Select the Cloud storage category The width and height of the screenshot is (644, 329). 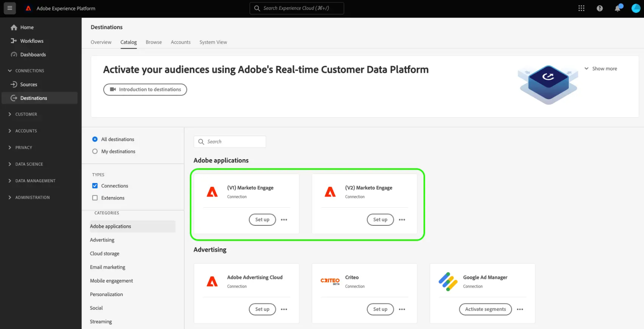click(105, 254)
